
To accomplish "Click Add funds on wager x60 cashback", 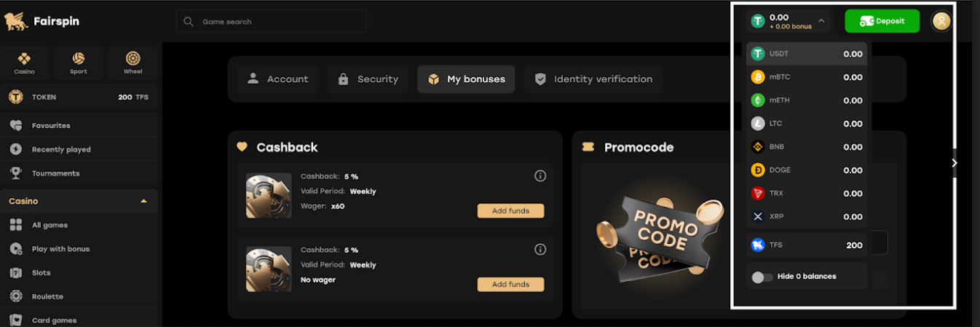I will [x=510, y=210].
